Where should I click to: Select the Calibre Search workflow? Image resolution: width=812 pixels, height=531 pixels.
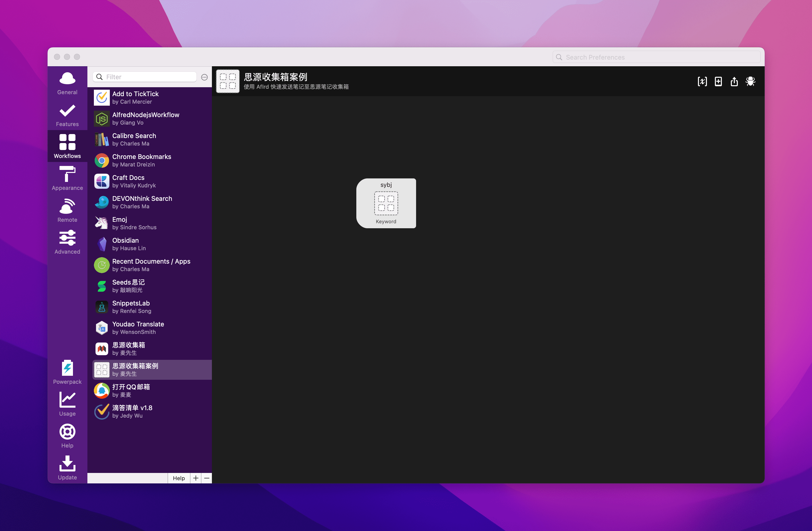[152, 139]
